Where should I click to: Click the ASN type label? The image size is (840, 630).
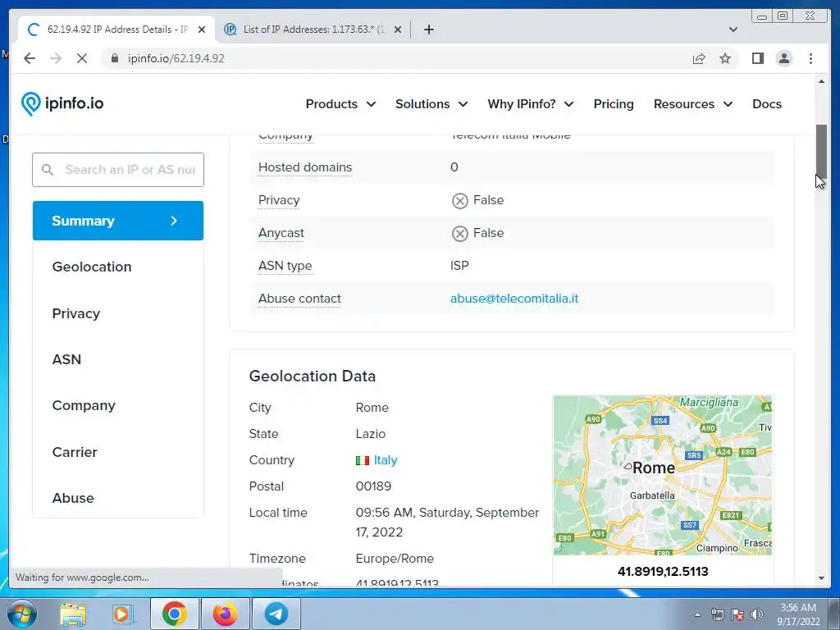[285, 266]
